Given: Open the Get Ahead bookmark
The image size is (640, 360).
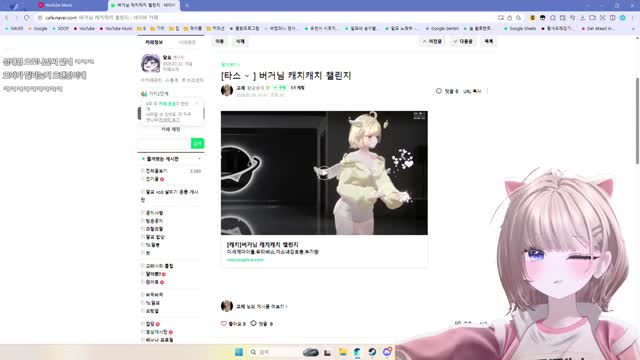Looking at the screenshot, I should tap(598, 29).
